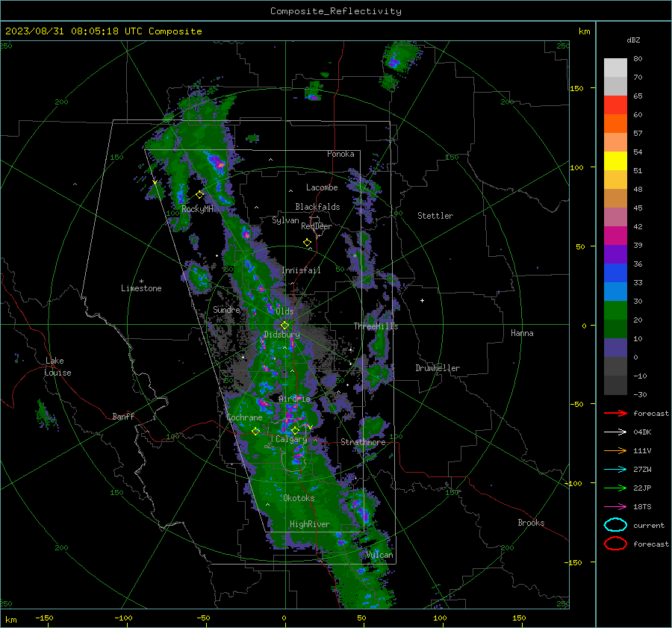Select the yellow 54 dBZ color swatch

point(615,161)
